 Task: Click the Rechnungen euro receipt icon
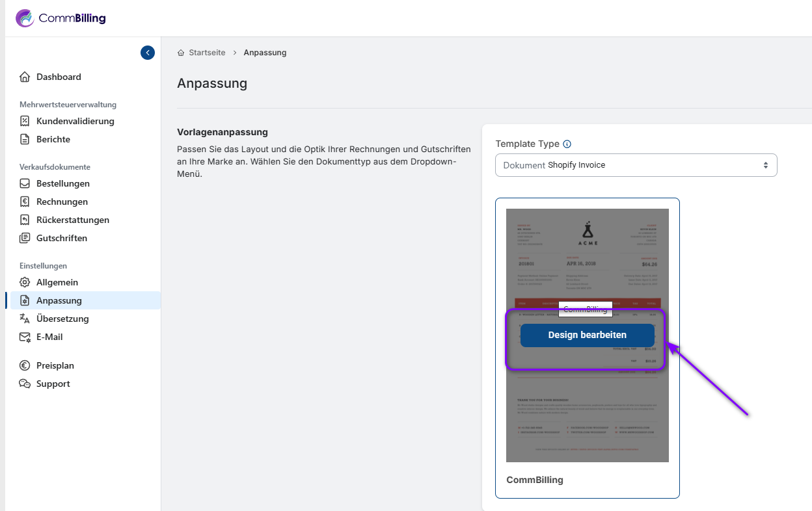pos(25,202)
